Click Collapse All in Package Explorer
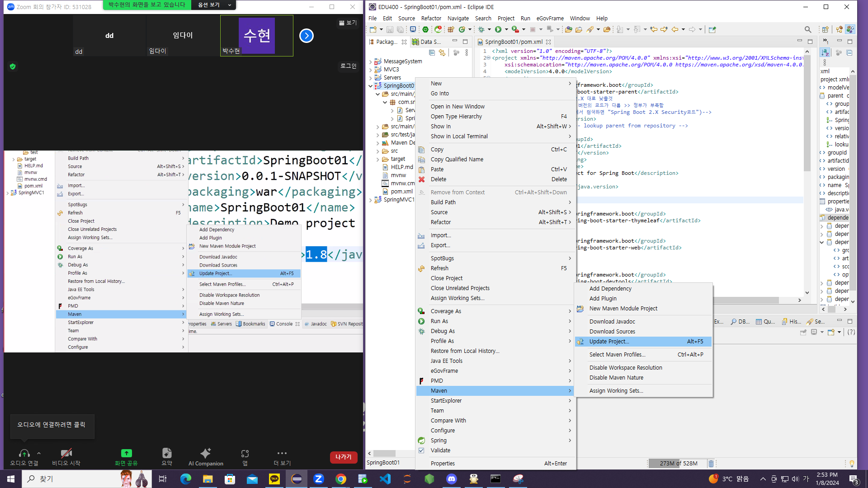Screen dimensions: 868x488 (x=432, y=53)
